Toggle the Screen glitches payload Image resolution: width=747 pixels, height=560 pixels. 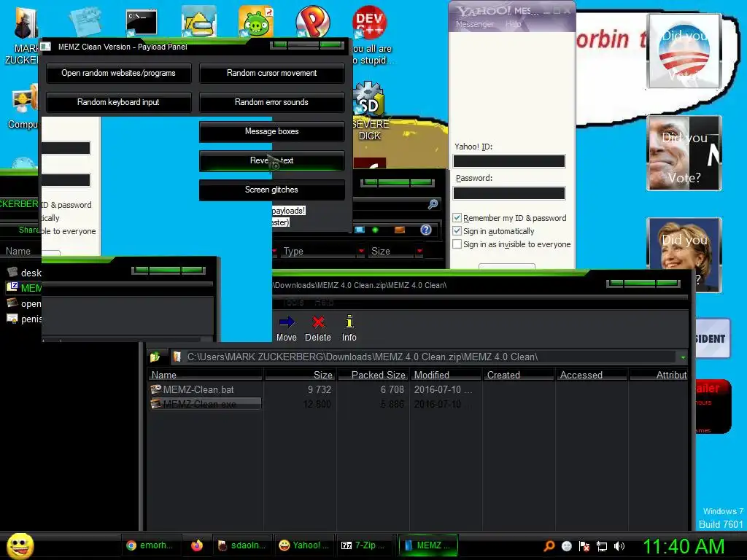pyautogui.click(x=271, y=190)
